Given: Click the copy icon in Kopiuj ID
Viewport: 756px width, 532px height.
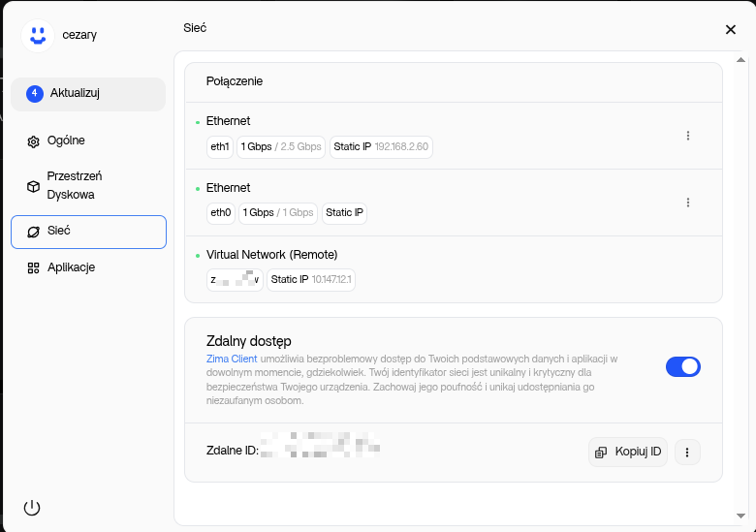Looking at the screenshot, I should [x=601, y=453].
